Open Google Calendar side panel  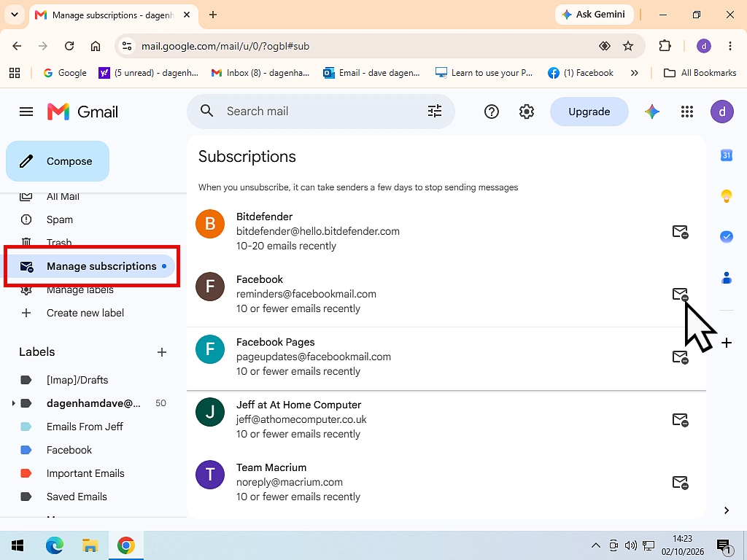pyautogui.click(x=726, y=155)
